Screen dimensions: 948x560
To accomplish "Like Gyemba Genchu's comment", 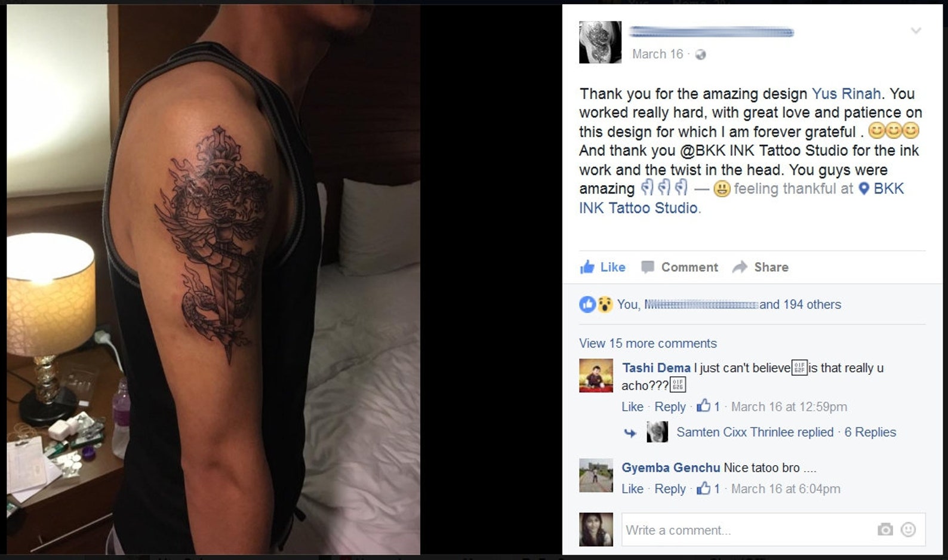I will pyautogui.click(x=632, y=488).
